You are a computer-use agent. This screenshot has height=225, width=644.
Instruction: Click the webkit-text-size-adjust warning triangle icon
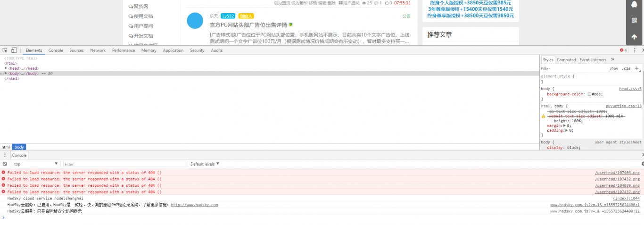(544, 116)
